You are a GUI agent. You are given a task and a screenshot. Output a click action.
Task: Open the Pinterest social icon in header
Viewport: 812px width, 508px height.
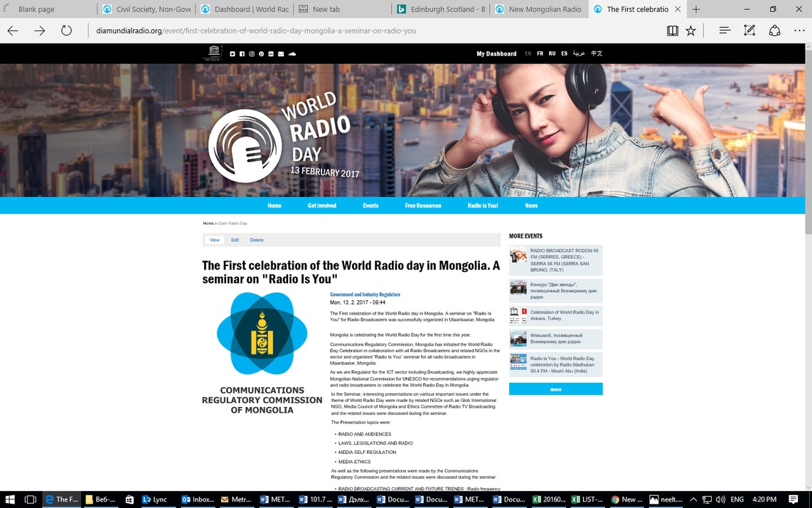coord(262,54)
